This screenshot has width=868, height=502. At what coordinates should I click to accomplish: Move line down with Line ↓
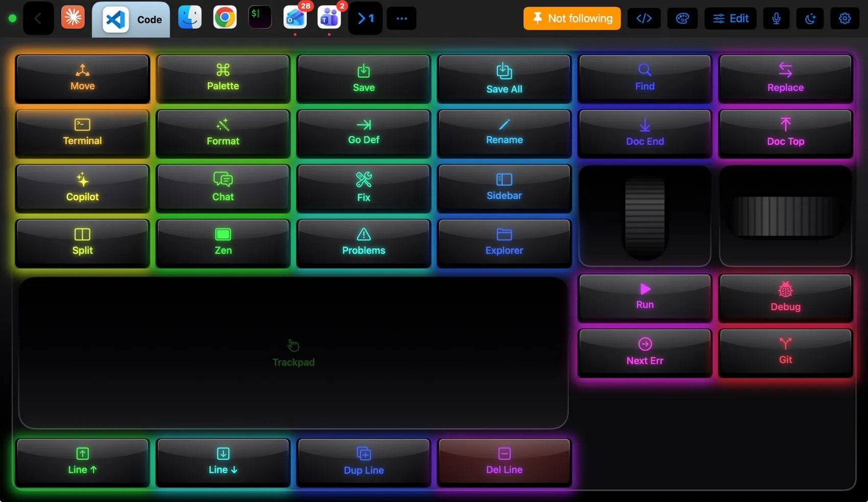coord(223,462)
